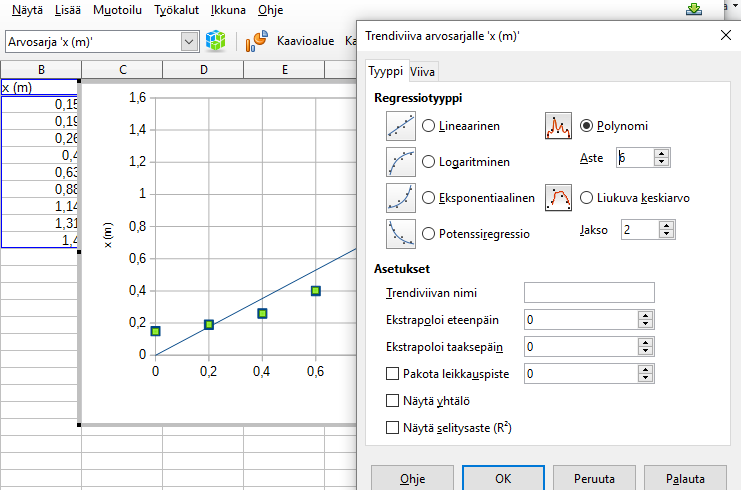The width and height of the screenshot is (741, 490).
Task: Click the logarithmic regression curve icon
Action: tap(401, 161)
